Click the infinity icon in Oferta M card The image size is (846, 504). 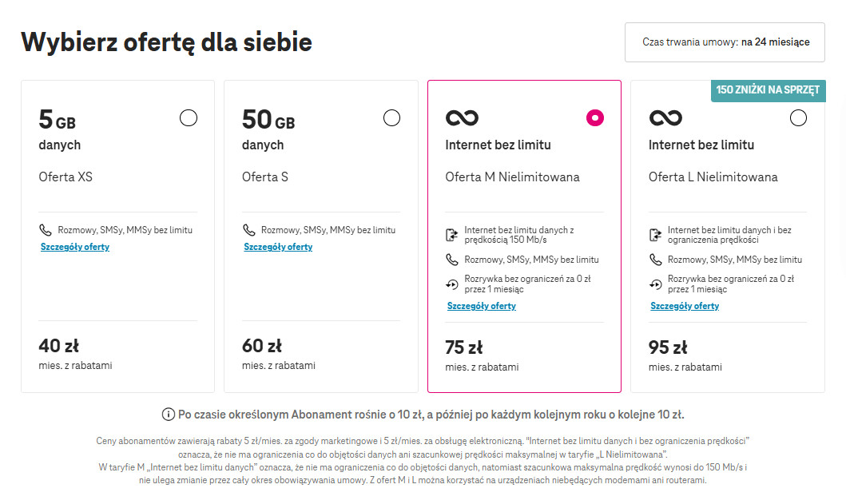[x=462, y=117]
